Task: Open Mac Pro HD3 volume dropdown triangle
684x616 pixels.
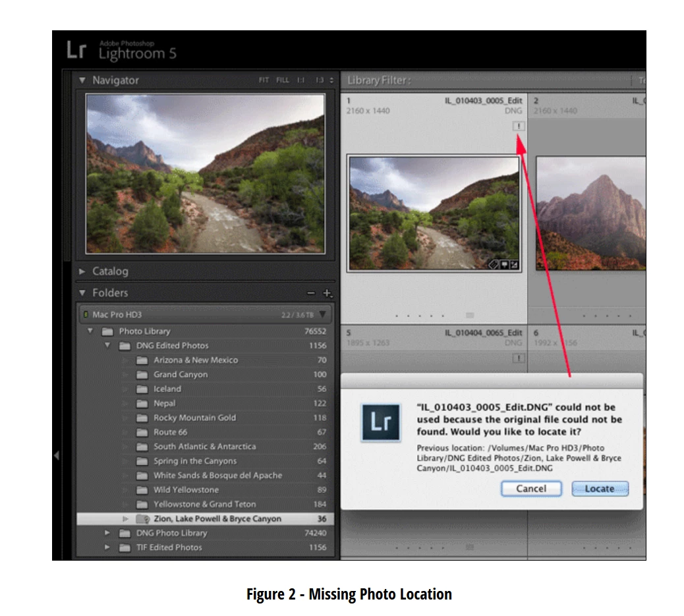Action: pos(323,314)
